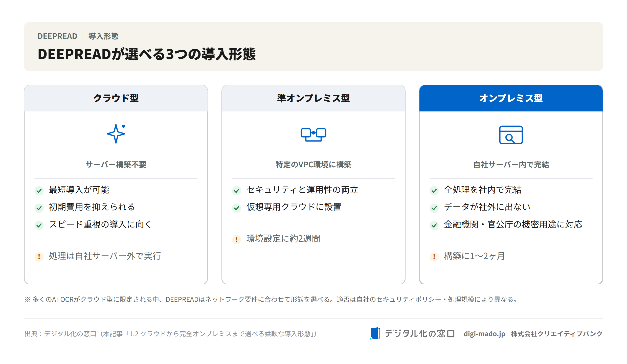This screenshot has height=364, width=627.
Task: Click the main title DEEPREADが選べる3つの導入形態
Action: point(147,54)
